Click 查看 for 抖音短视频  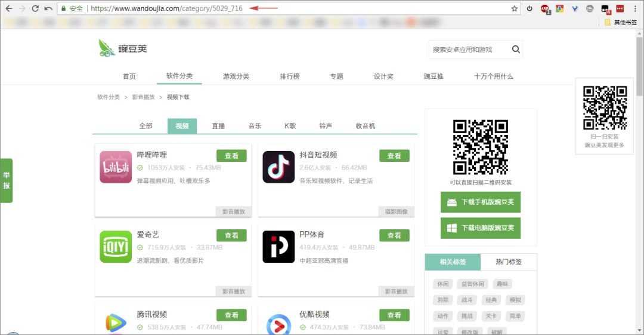click(x=394, y=156)
